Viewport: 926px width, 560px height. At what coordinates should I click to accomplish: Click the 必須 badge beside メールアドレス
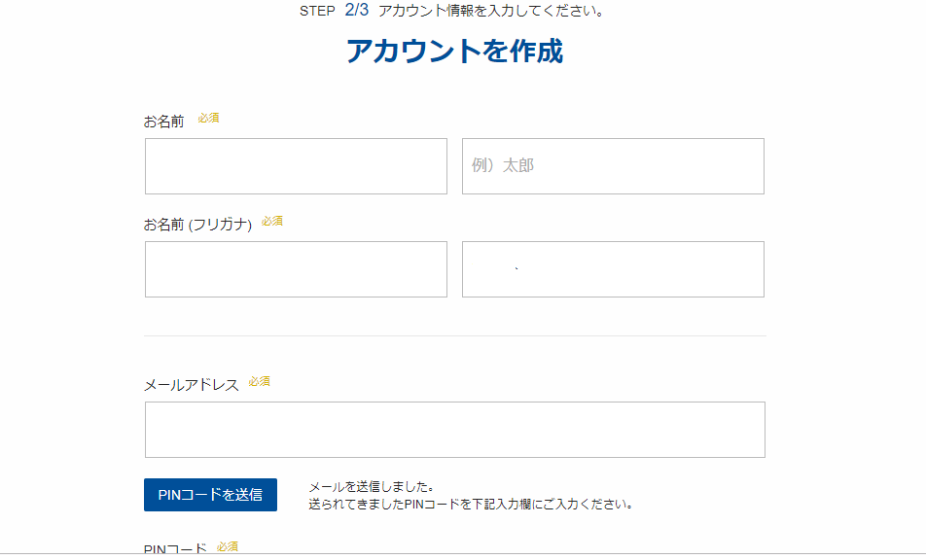[x=260, y=382]
